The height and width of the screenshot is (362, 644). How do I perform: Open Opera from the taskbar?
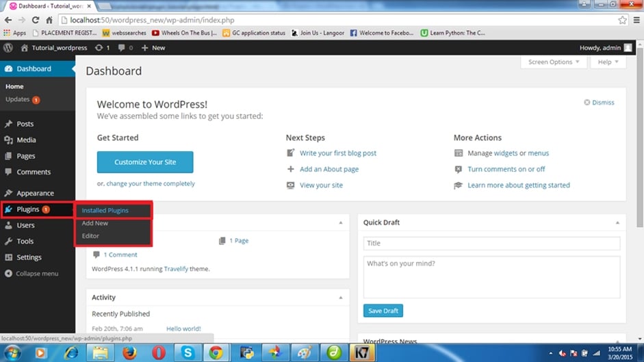coord(159,353)
